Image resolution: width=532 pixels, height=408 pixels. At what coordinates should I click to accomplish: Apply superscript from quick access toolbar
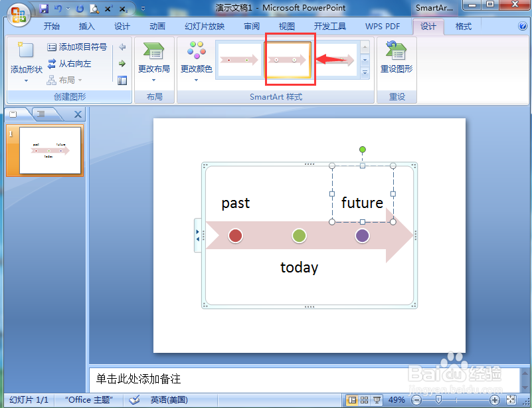point(108,9)
